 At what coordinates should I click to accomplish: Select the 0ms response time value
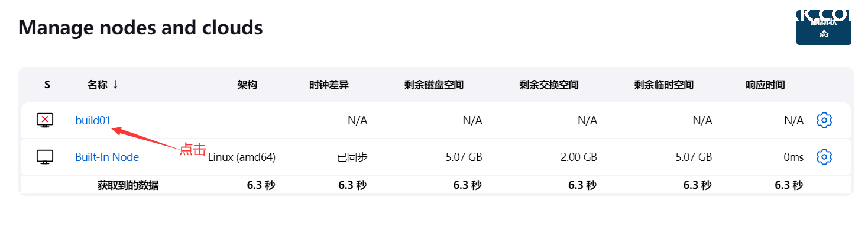click(793, 157)
